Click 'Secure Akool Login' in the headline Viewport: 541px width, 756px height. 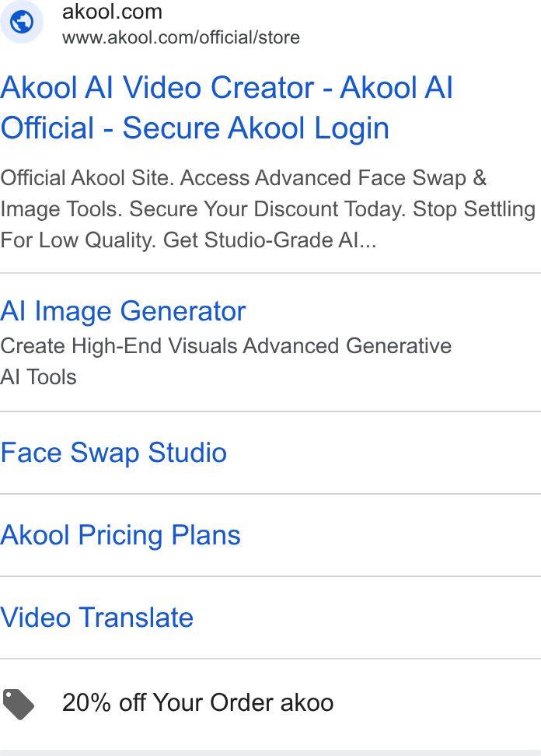point(256,128)
